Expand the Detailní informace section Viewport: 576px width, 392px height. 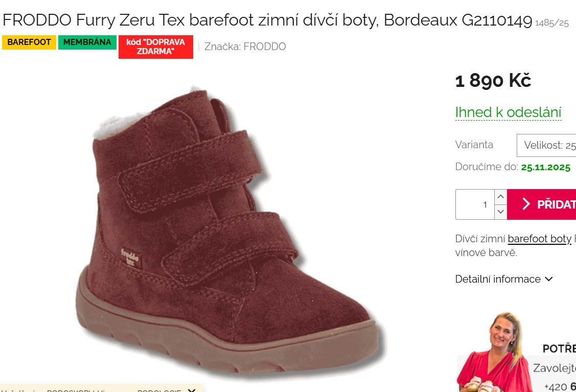tap(497, 279)
